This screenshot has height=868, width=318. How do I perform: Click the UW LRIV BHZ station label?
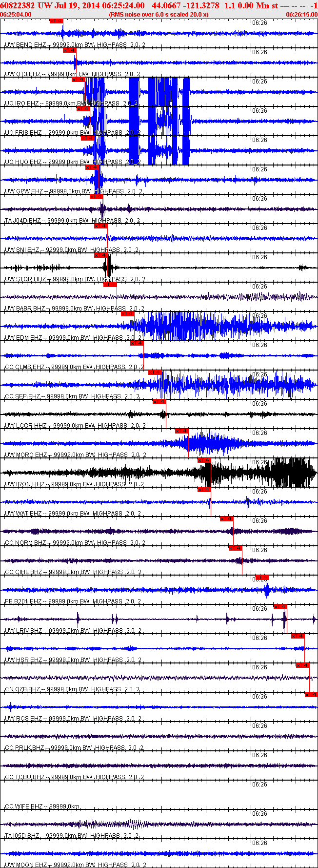point(74,631)
